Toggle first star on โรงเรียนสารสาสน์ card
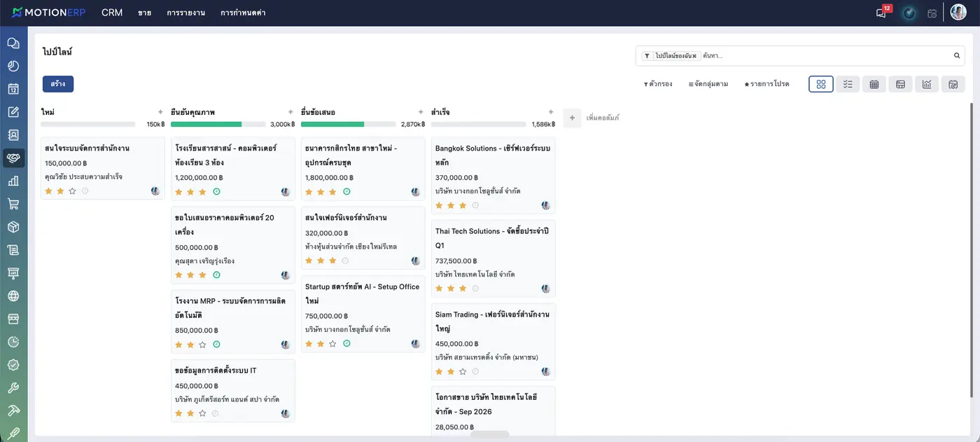Screen dimensions: 980x442 click(178, 192)
